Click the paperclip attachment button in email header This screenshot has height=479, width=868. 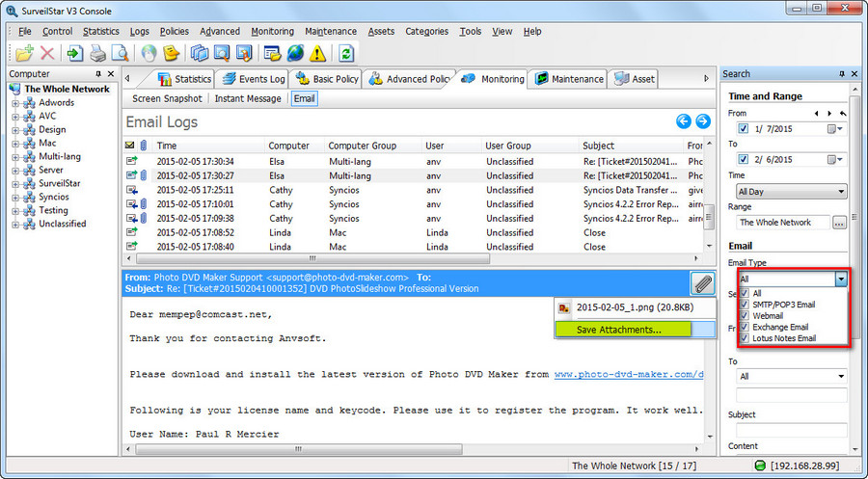click(x=702, y=283)
